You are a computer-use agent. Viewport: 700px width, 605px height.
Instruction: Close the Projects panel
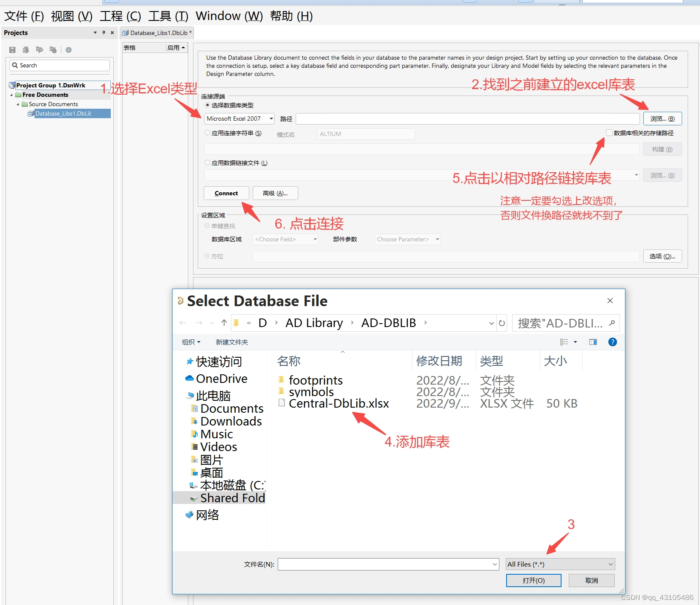pyautogui.click(x=112, y=32)
